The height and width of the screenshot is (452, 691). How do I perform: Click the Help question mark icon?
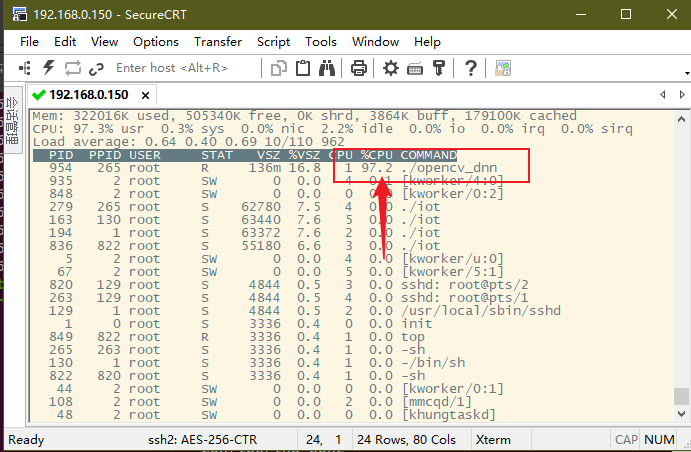click(x=471, y=68)
